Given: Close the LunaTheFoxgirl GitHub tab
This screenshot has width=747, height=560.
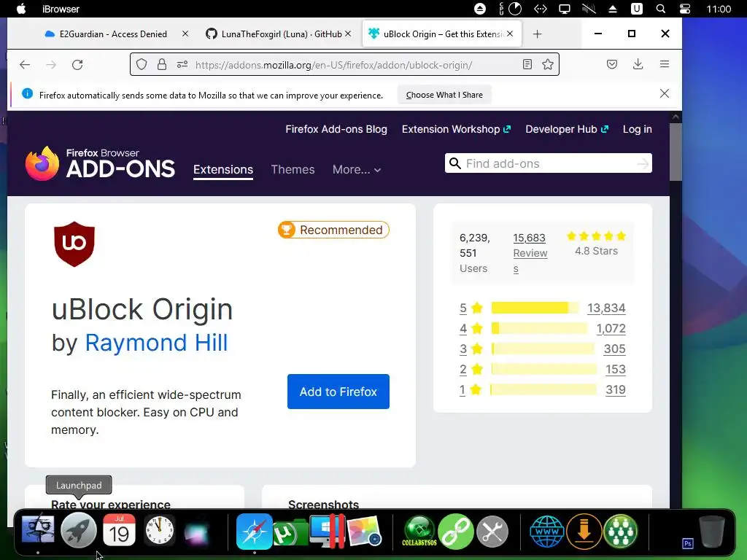Looking at the screenshot, I should [348, 34].
